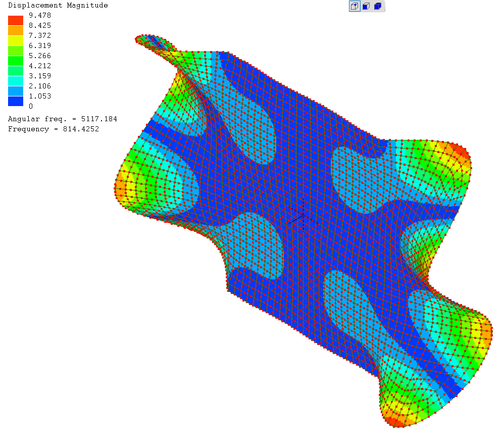Click the Angular freq. = 5117.184 text
The width and height of the screenshot is (504, 446).
(x=62, y=119)
